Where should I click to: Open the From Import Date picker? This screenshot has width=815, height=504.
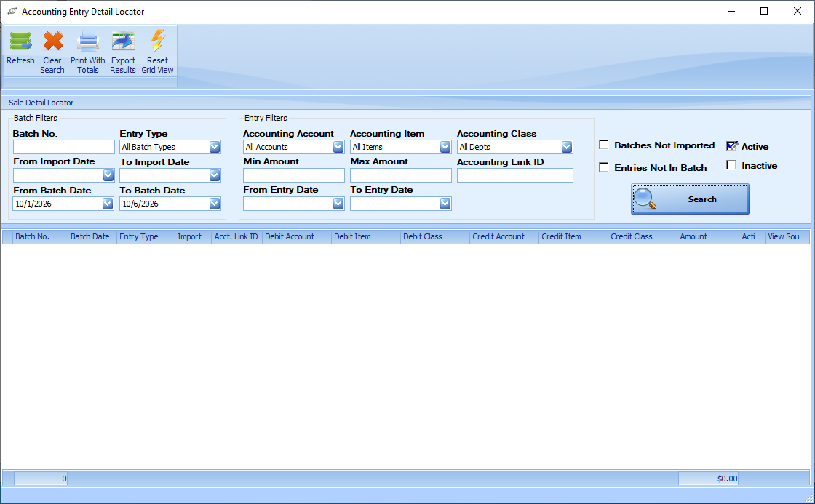point(108,175)
